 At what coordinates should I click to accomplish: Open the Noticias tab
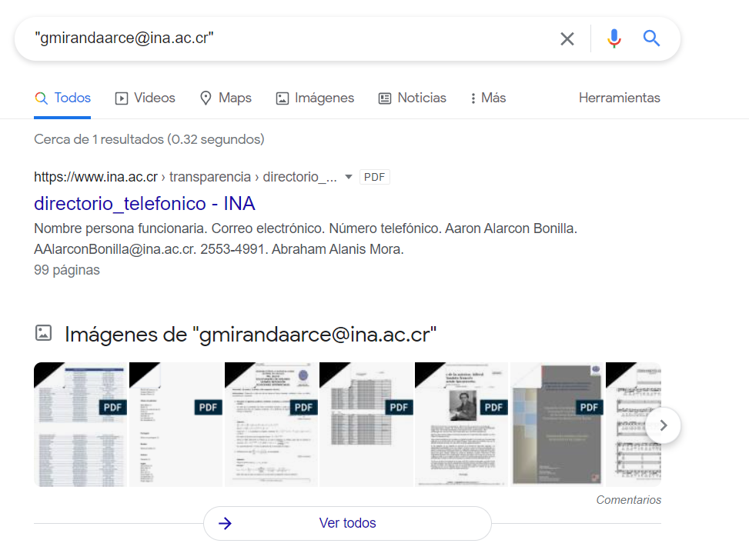tap(413, 98)
